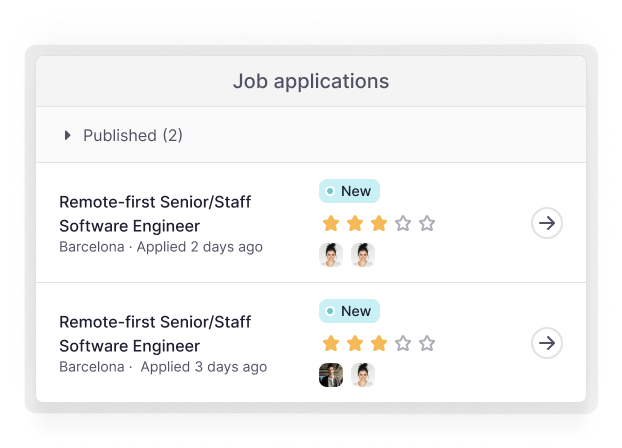Screen dimensions: 622x448
Task: Select second reviewer avatar on first application
Action: pyautogui.click(x=362, y=255)
